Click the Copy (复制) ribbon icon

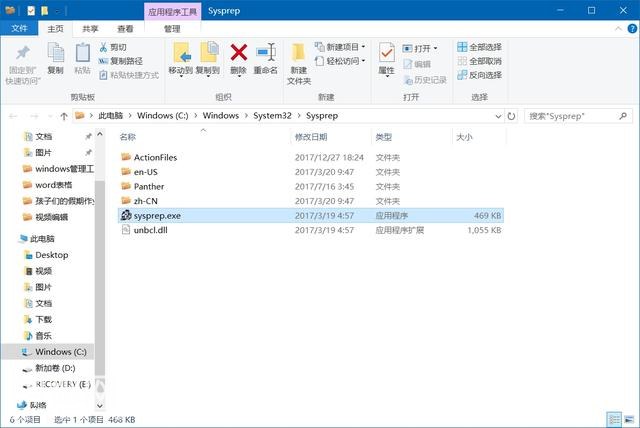pyautogui.click(x=56, y=53)
